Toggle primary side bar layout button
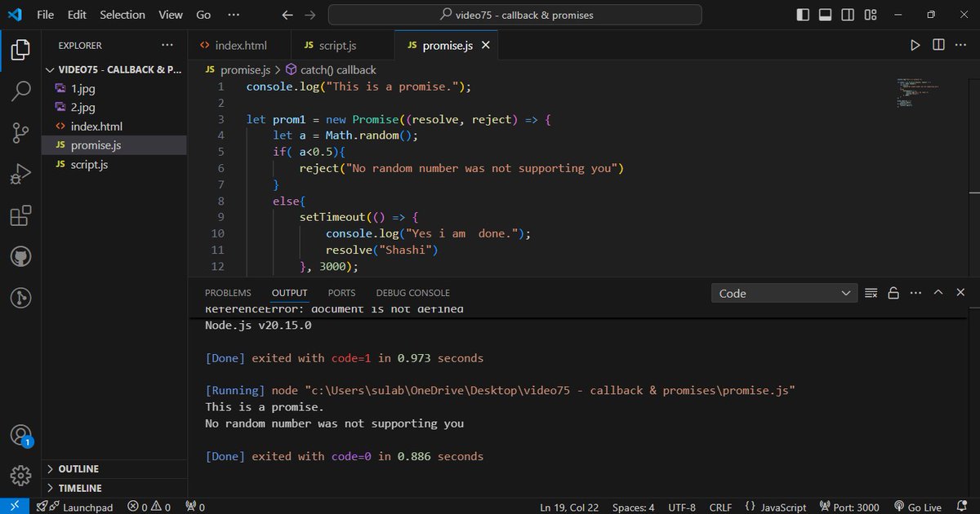Screen dimensions: 980x514 804,15
